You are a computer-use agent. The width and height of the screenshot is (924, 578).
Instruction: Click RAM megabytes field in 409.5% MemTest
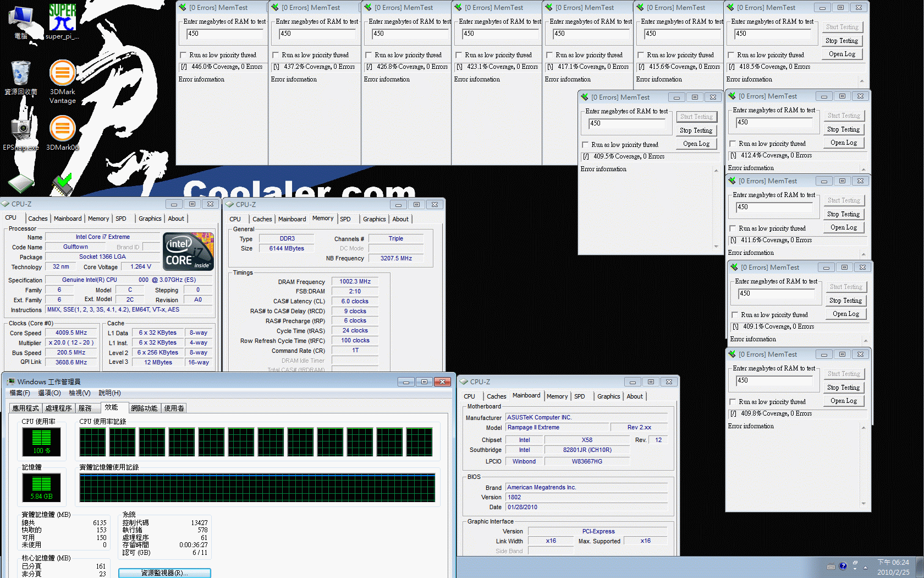point(627,124)
